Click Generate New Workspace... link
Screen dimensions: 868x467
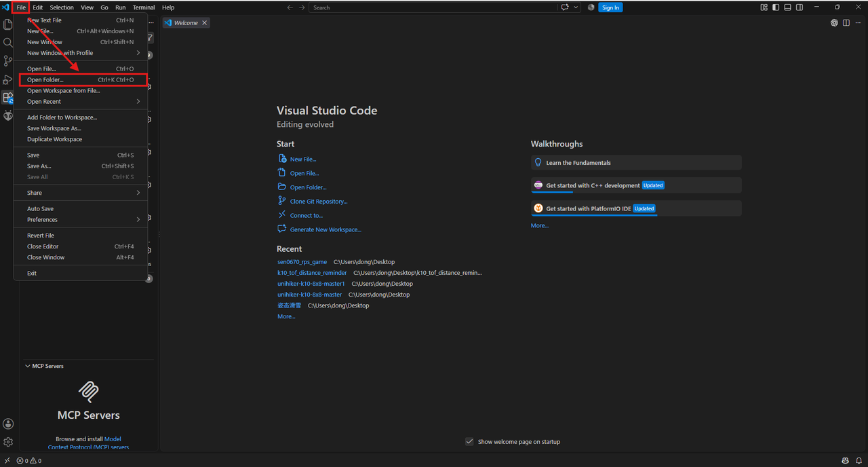(x=325, y=229)
